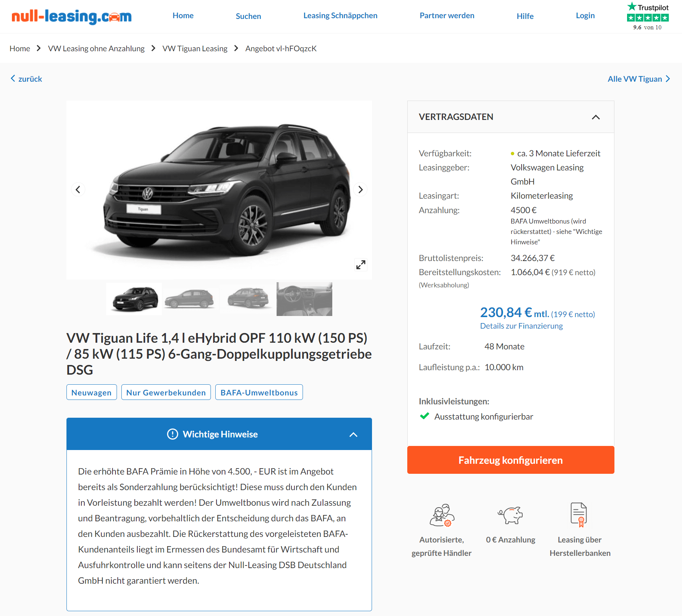Image resolution: width=682 pixels, height=616 pixels.
Task: Click the null-leasing.com logo
Action: (72, 16)
